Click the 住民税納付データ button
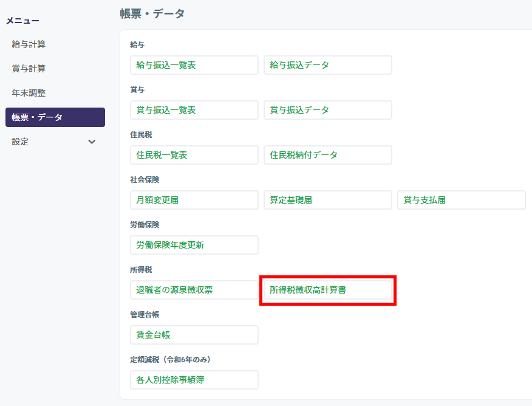The width and height of the screenshot is (532, 406). (327, 155)
